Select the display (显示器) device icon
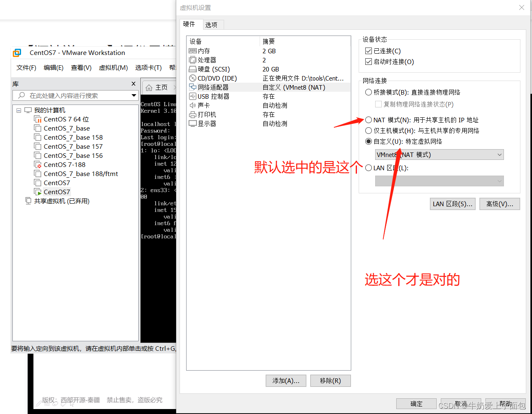The width and height of the screenshot is (532, 414). coord(193,124)
